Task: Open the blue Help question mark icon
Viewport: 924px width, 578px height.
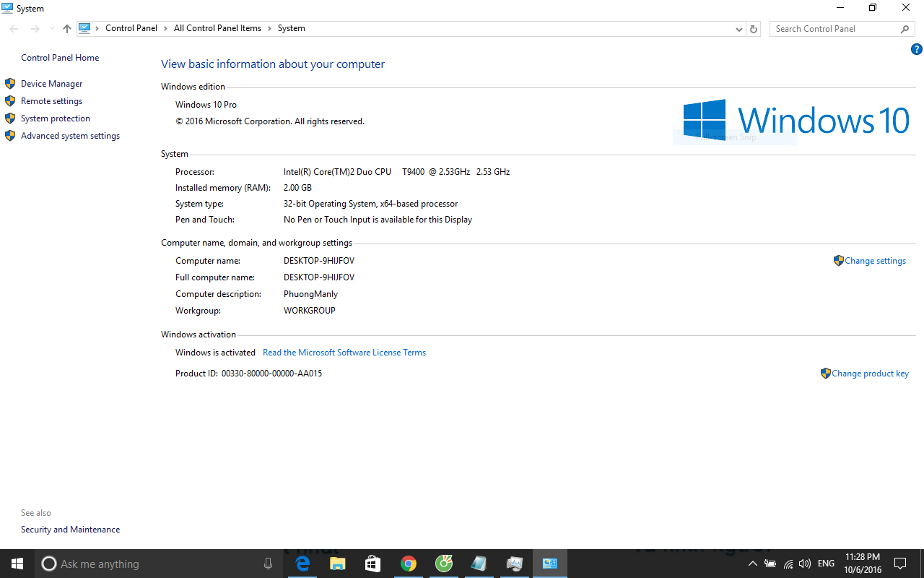Action: point(917,50)
